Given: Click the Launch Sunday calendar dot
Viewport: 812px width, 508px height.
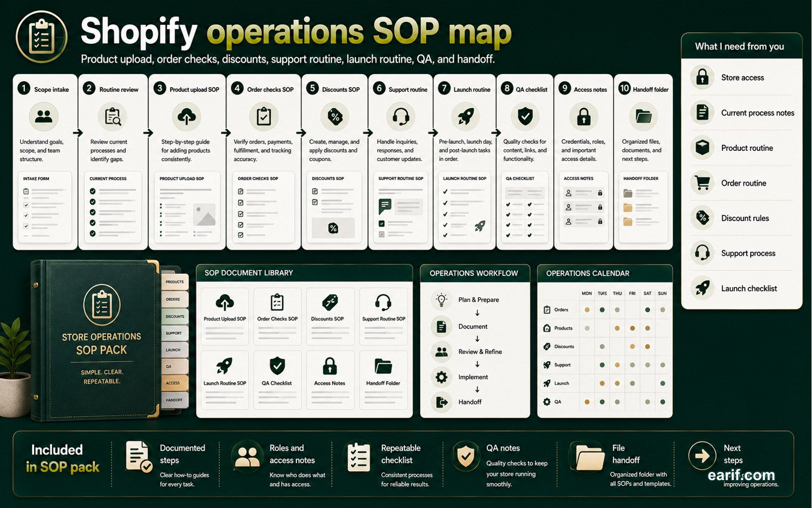Looking at the screenshot, I should click(663, 384).
